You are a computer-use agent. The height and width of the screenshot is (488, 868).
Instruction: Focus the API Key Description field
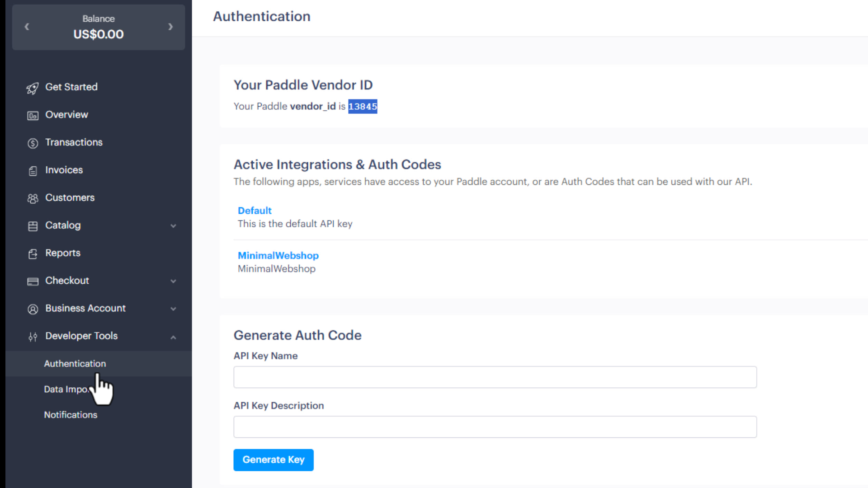(495, 427)
